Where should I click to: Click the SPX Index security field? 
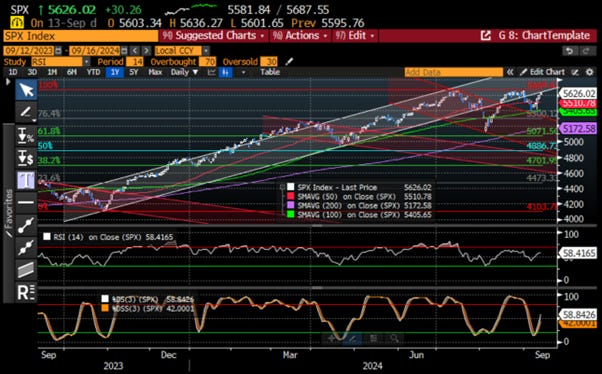[x=81, y=36]
